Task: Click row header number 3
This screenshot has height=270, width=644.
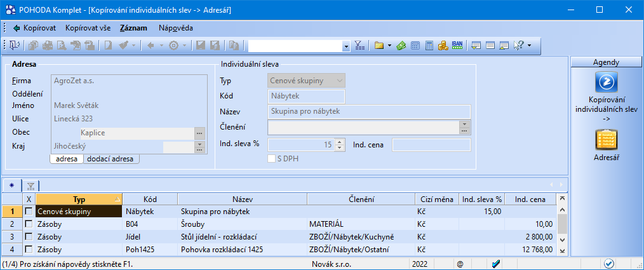Action: point(12,237)
